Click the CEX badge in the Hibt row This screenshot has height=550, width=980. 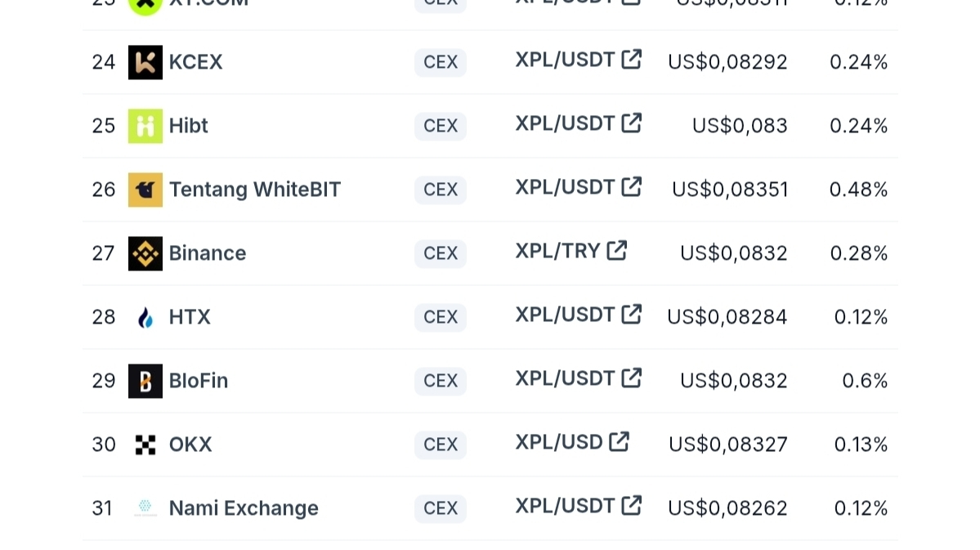(441, 126)
